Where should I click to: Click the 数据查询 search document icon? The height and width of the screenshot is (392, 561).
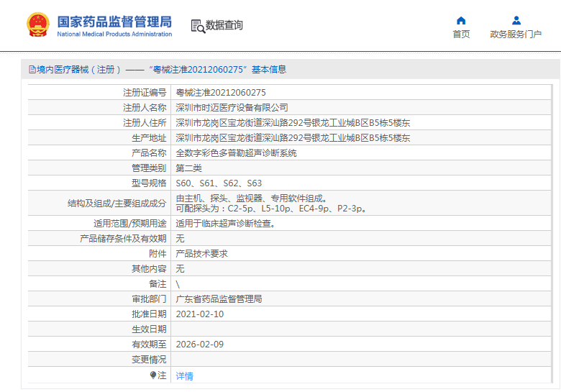pyautogui.click(x=198, y=26)
